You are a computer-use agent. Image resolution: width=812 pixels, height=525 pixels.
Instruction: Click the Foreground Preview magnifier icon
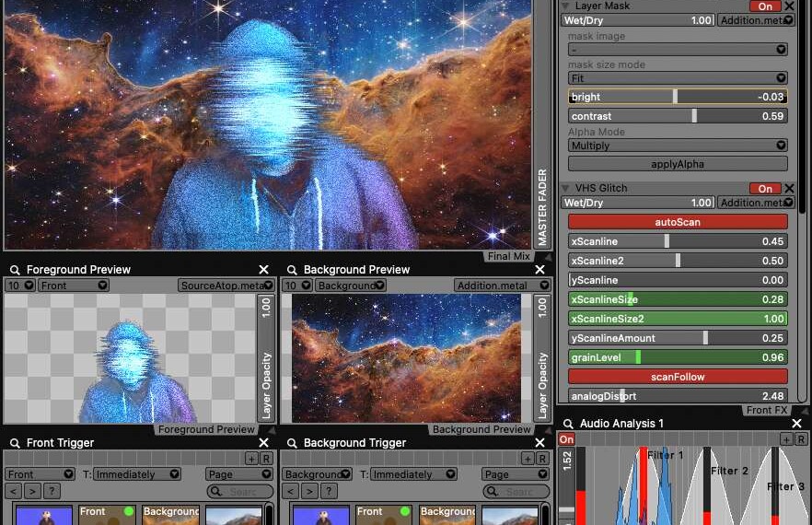[15, 270]
